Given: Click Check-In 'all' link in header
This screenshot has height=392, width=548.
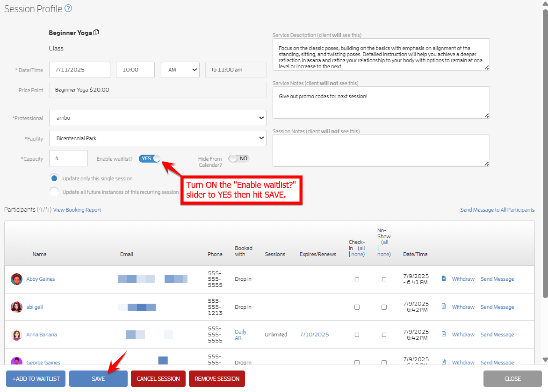Looking at the screenshot, I should [362, 248].
